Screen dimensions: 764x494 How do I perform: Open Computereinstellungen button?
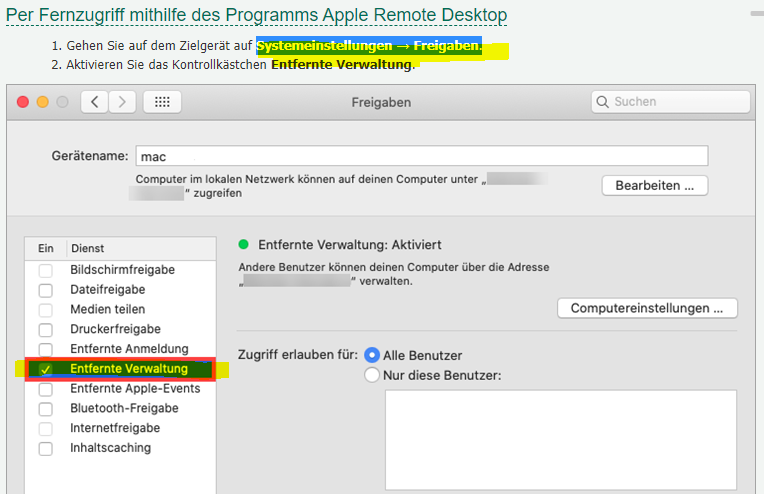click(x=647, y=308)
